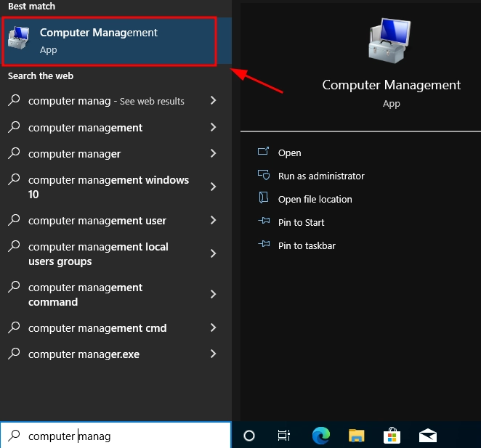The height and width of the screenshot is (448, 481).
Task: Launch Microsoft Edge from taskbar
Action: point(320,436)
